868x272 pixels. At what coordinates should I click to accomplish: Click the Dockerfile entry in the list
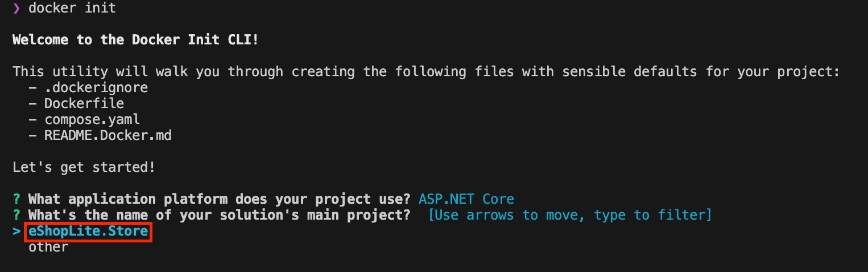pos(84,104)
